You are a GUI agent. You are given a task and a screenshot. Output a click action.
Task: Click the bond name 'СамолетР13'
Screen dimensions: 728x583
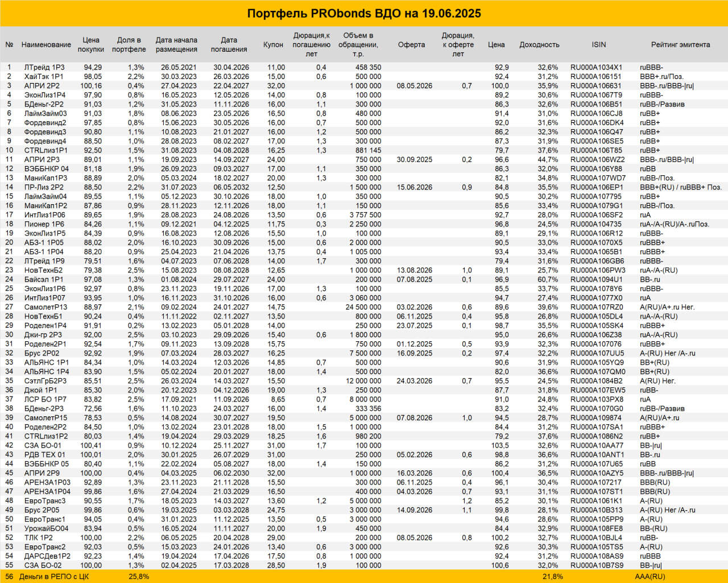click(45, 307)
